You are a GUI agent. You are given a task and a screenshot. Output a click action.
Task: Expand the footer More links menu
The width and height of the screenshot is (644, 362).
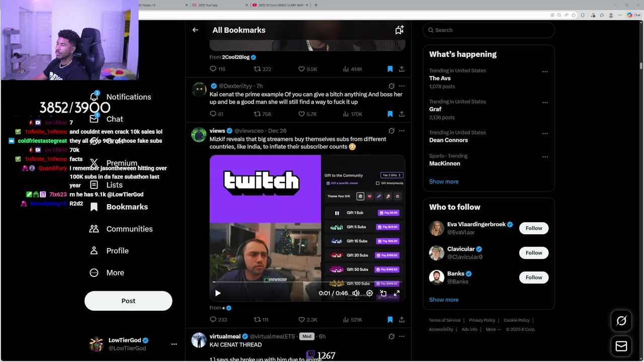pos(493,329)
